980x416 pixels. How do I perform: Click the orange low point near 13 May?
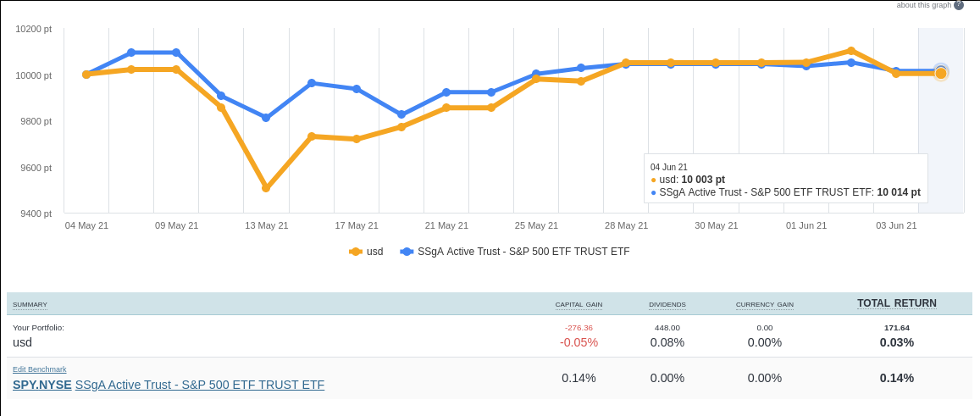pos(266,188)
